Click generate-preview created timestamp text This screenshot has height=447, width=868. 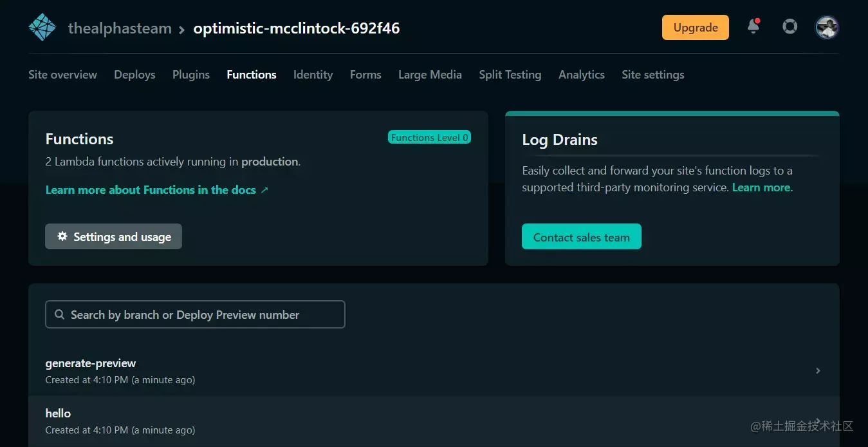120,380
